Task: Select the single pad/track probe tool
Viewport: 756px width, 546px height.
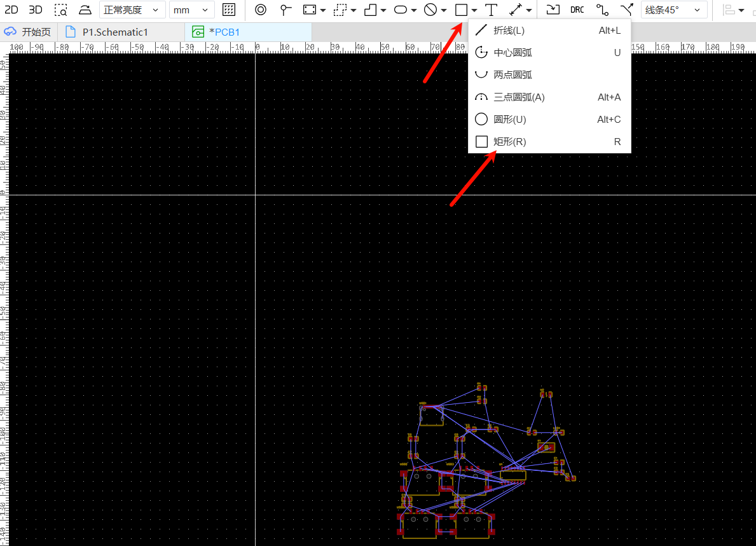Action: click(286, 10)
